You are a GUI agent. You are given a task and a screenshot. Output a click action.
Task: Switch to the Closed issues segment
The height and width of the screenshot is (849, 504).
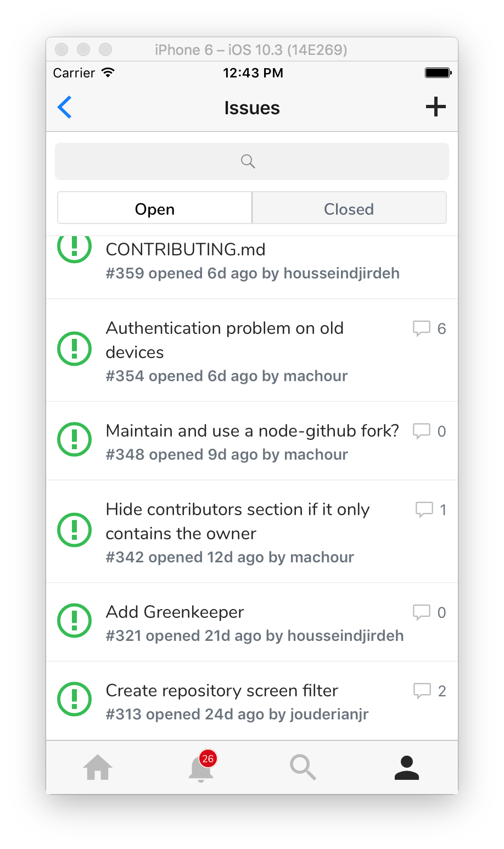click(x=349, y=208)
